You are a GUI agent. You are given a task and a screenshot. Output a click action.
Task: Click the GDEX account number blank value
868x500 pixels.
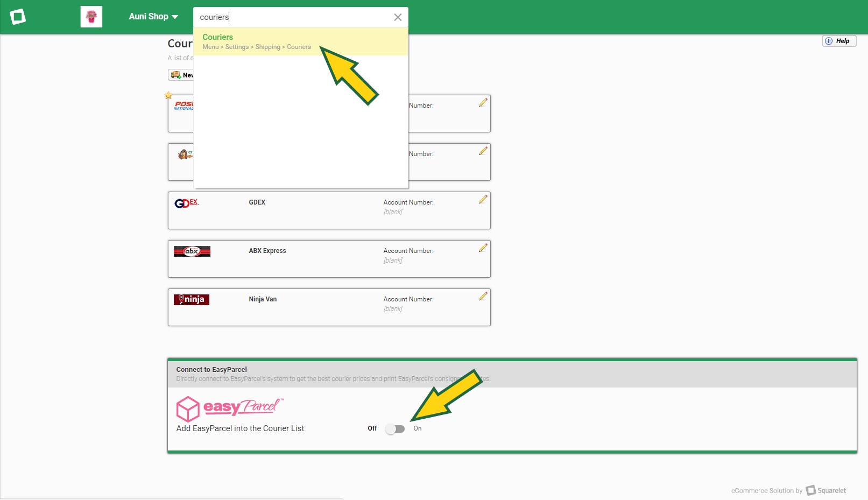(393, 212)
